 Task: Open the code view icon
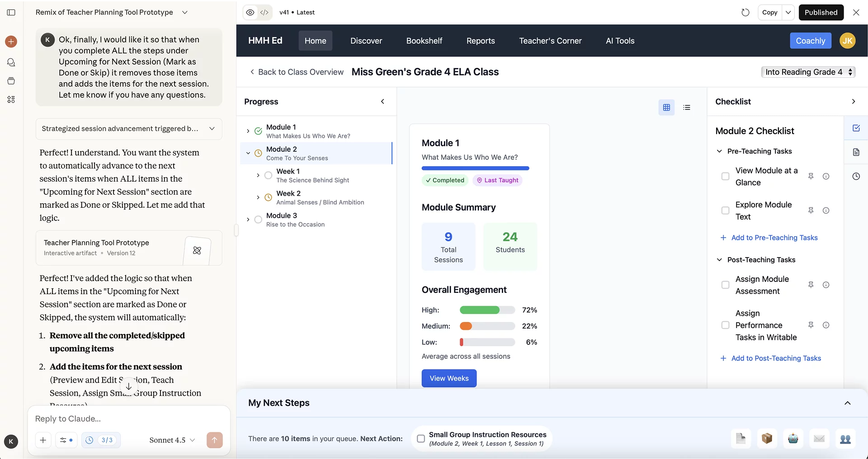click(x=264, y=12)
